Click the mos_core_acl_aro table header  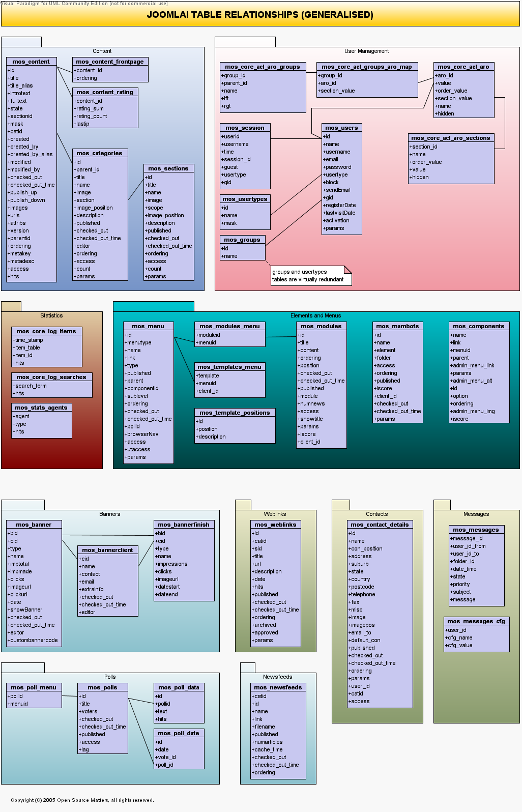click(463, 67)
